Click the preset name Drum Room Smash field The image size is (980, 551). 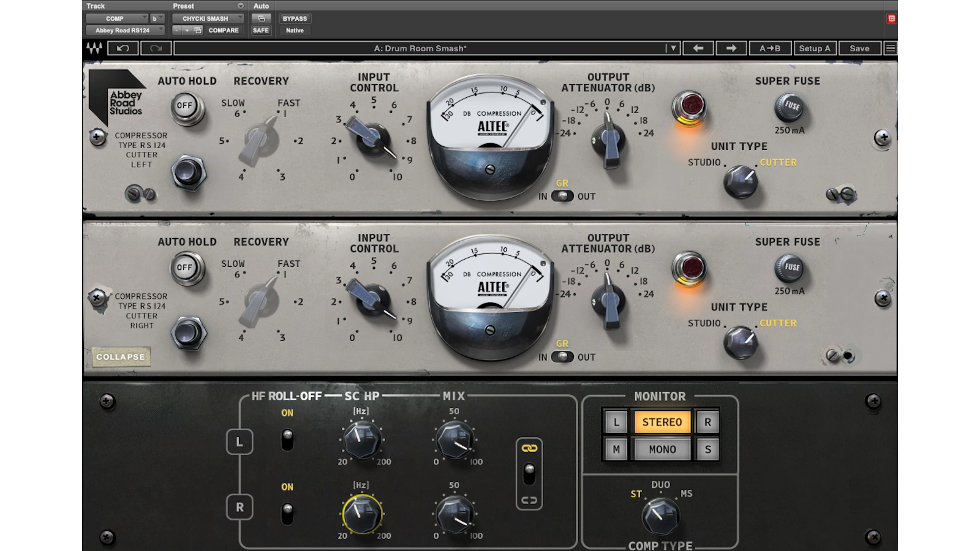(420, 48)
